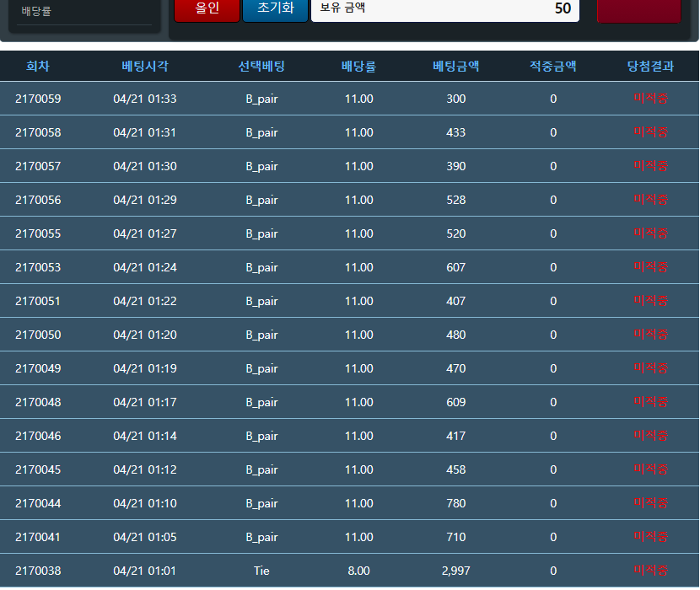Click the 당첨결과 column header
Viewport: 700px width, 590px height.
(650, 66)
